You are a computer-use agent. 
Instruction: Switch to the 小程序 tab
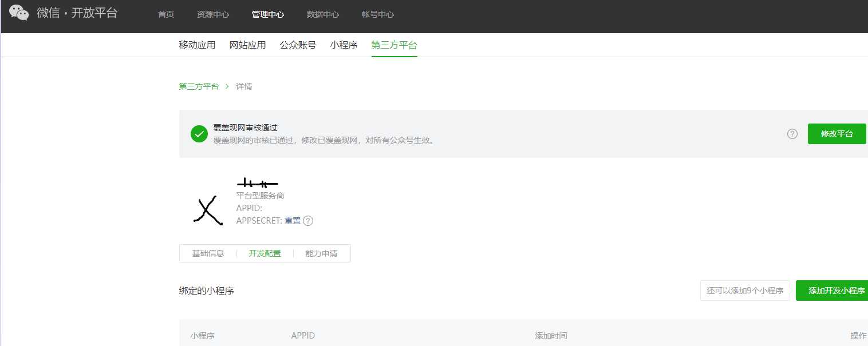coord(344,45)
